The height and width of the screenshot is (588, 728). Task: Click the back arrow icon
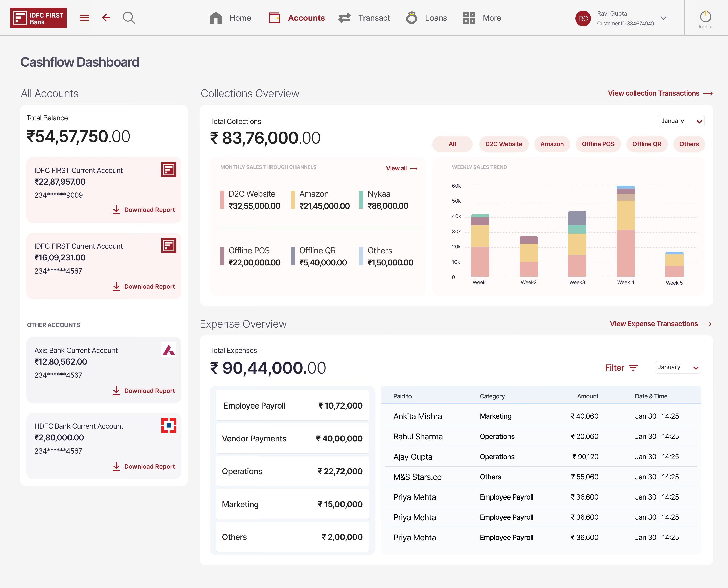pyautogui.click(x=106, y=18)
